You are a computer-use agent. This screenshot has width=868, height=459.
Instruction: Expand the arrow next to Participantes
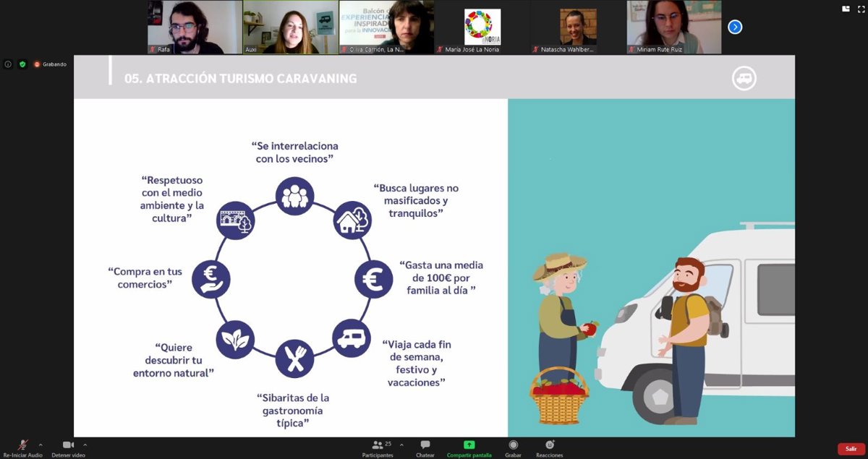(401, 445)
